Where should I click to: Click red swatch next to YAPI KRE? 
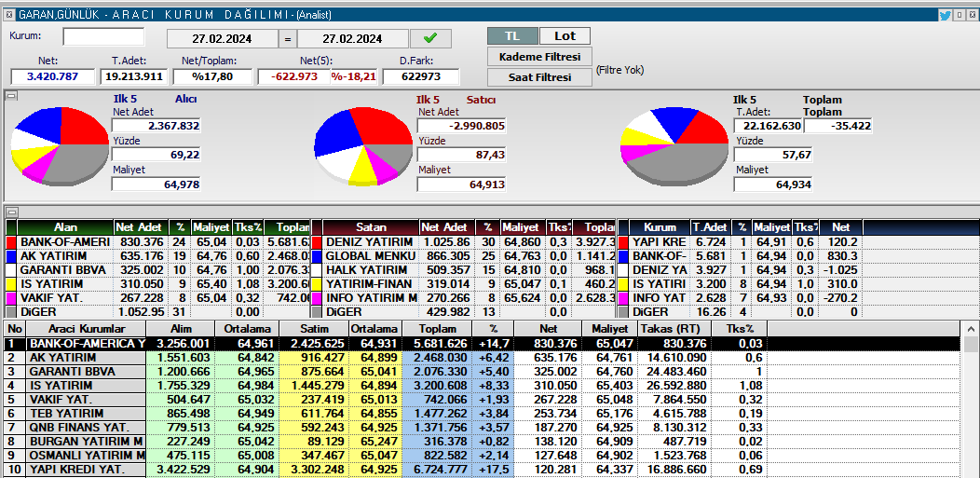click(623, 242)
